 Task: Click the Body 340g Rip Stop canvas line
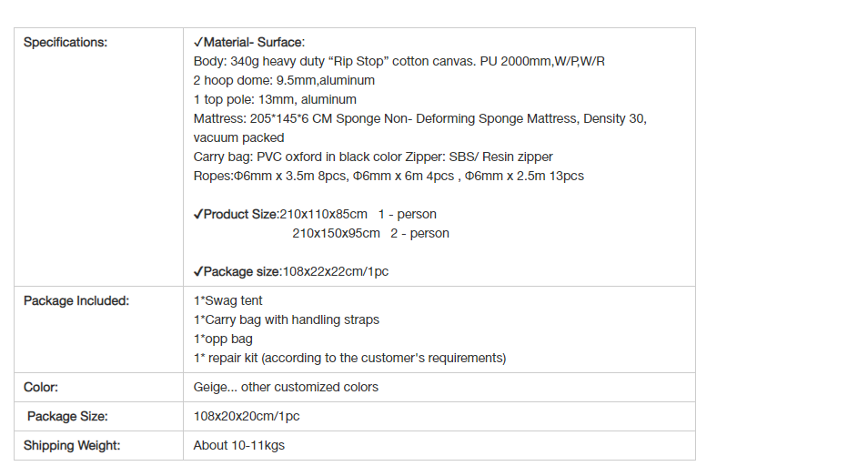[399, 61]
